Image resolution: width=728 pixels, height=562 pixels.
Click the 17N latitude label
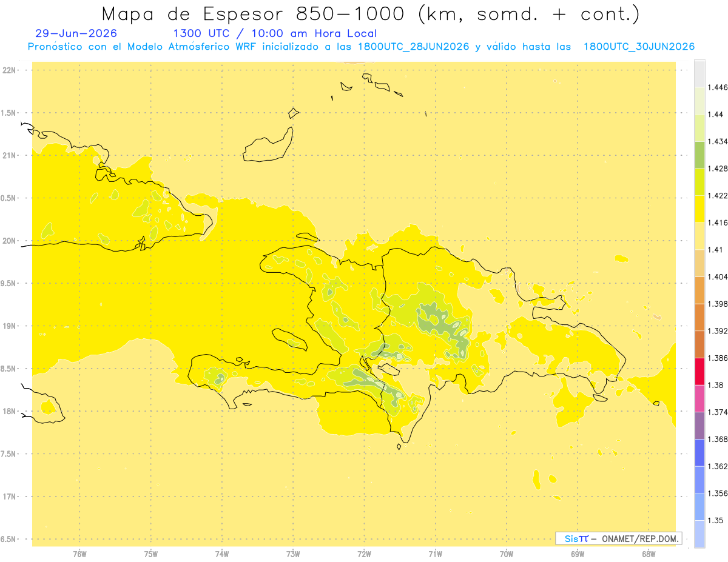click(x=9, y=497)
